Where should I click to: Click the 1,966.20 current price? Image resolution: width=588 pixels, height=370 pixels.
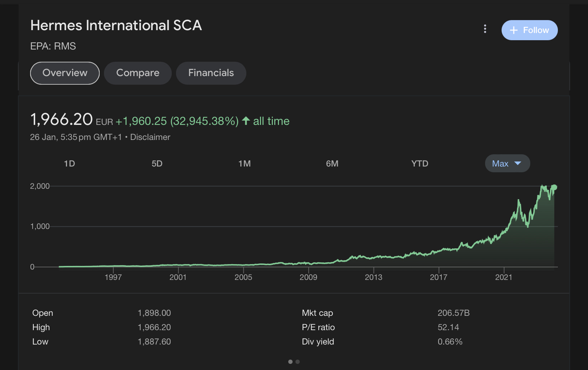point(62,120)
